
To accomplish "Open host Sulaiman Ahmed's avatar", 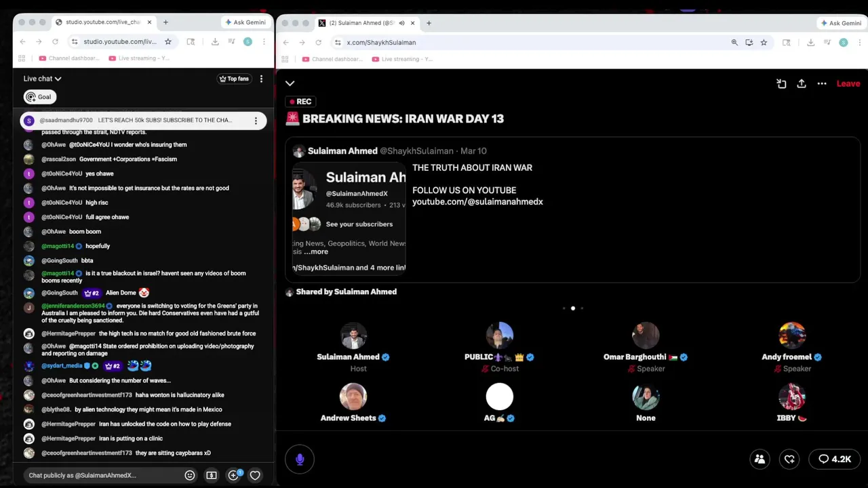I will [353, 336].
